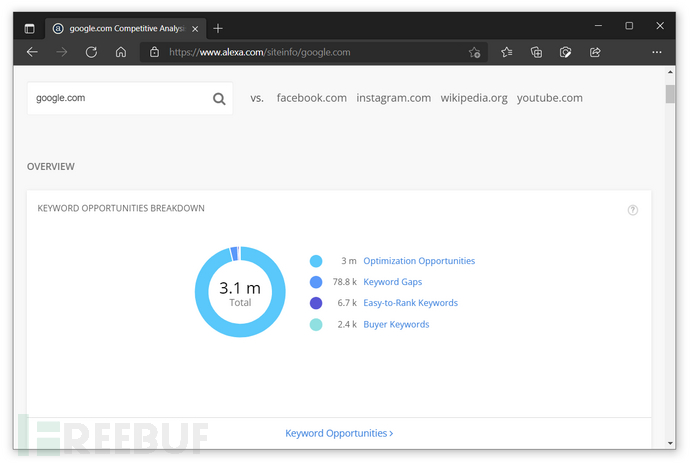
Task: Click the 3 m value
Action: pos(349,261)
